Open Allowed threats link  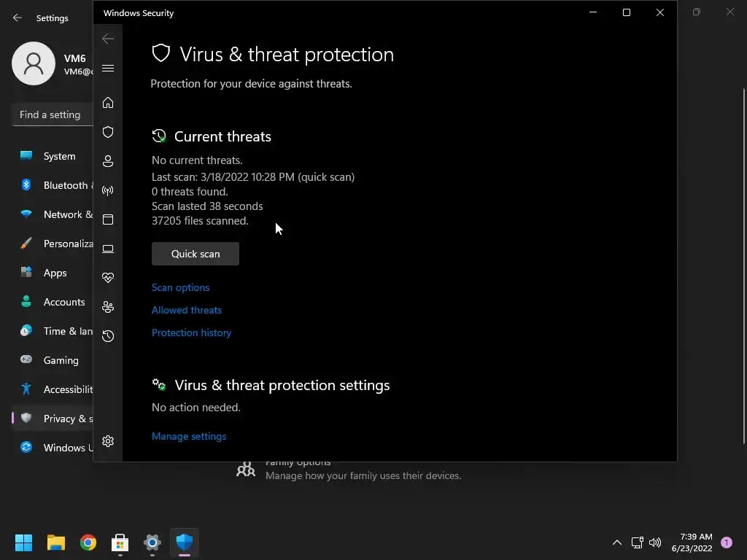(187, 310)
